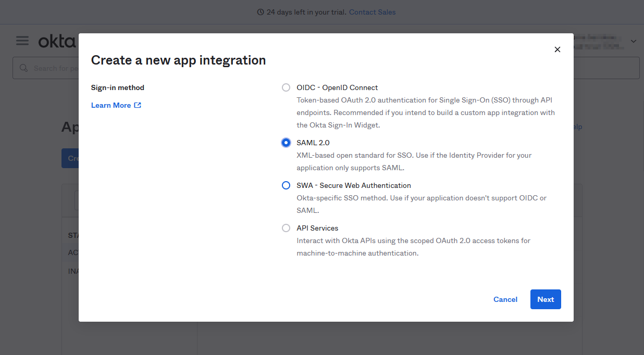
Task: Choose SWA - Secure Web Authentication
Action: (286, 185)
